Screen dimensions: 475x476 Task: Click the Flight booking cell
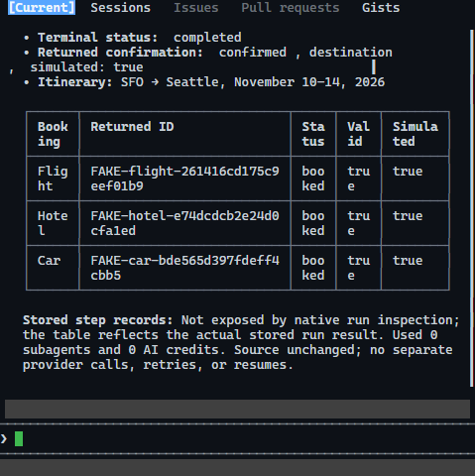53,178
